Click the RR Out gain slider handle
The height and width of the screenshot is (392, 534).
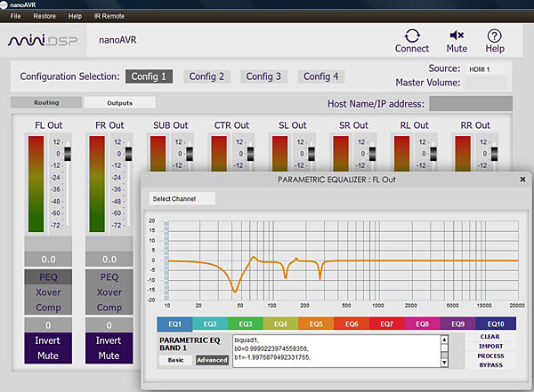495,154
